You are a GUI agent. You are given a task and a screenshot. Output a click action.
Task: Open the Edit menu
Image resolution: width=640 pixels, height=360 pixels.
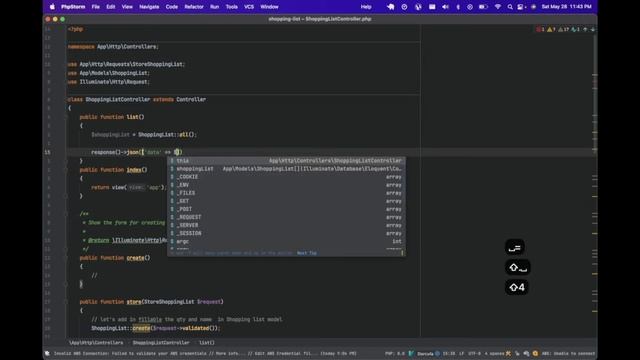(111, 7)
